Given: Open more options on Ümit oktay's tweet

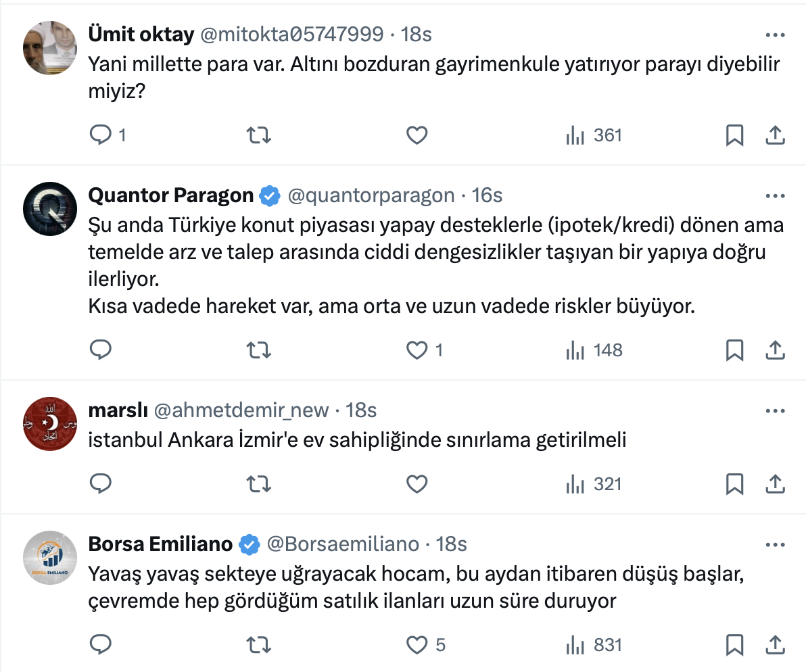Looking at the screenshot, I should click(x=775, y=34).
